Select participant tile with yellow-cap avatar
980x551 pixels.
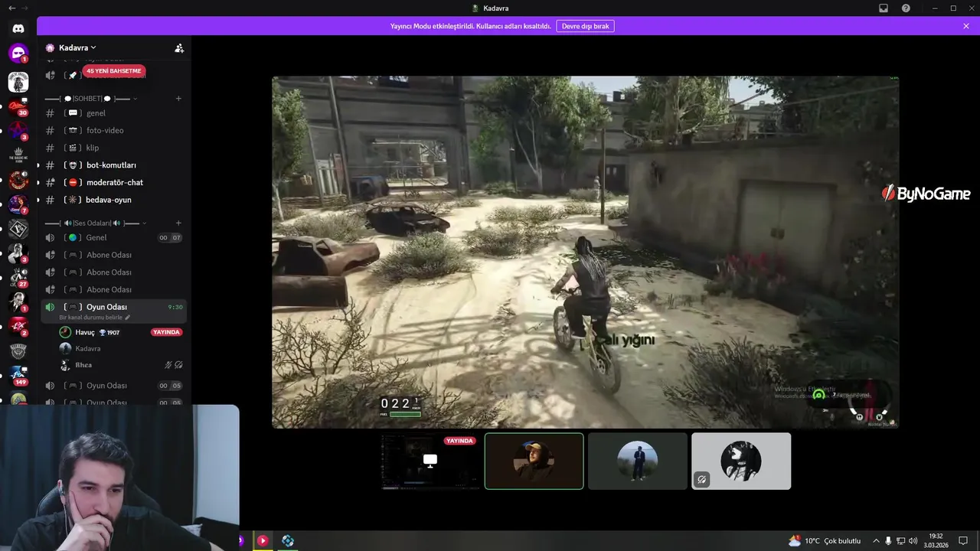(x=534, y=461)
